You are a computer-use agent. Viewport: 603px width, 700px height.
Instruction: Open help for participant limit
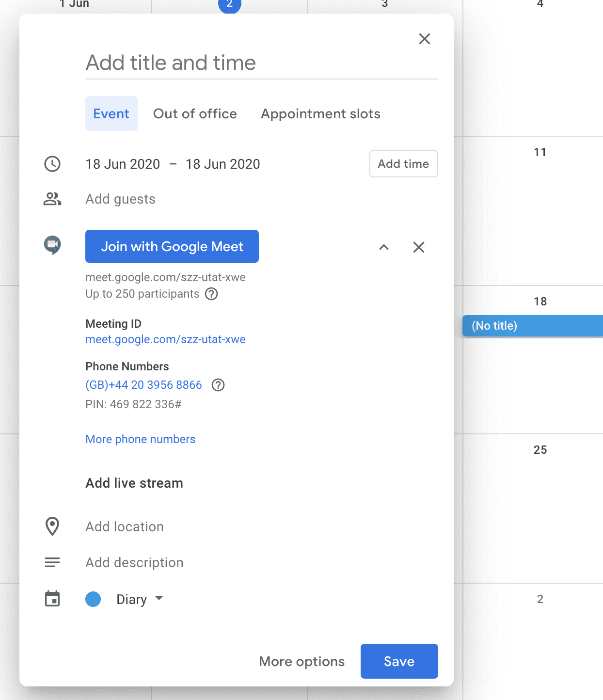click(211, 294)
